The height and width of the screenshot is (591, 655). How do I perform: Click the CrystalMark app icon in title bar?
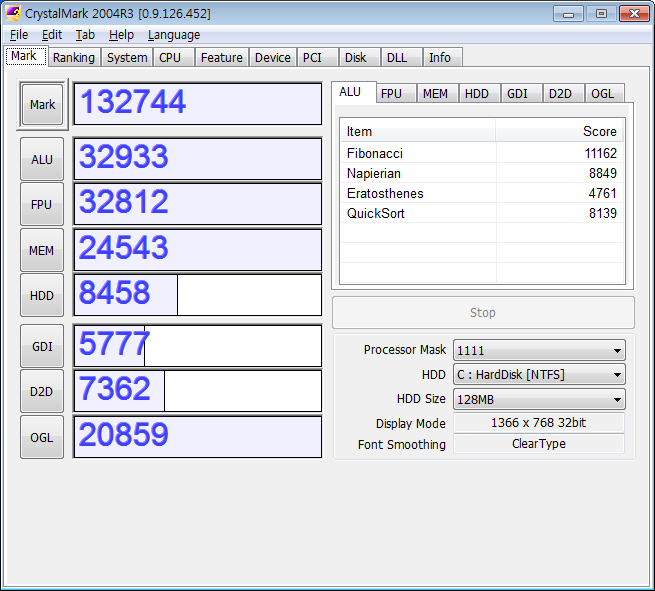tap(13, 13)
